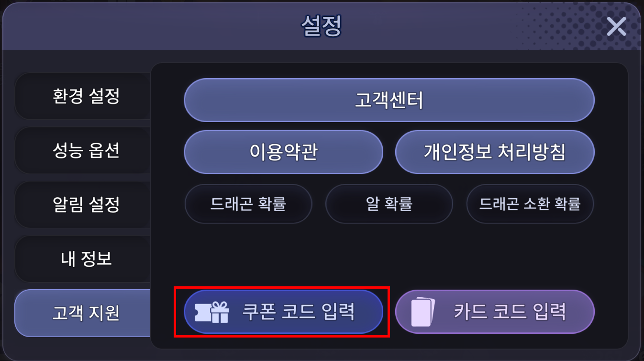644x361 pixels.
Task: Close the 설정 dialog with the X icon
Action: (x=616, y=26)
